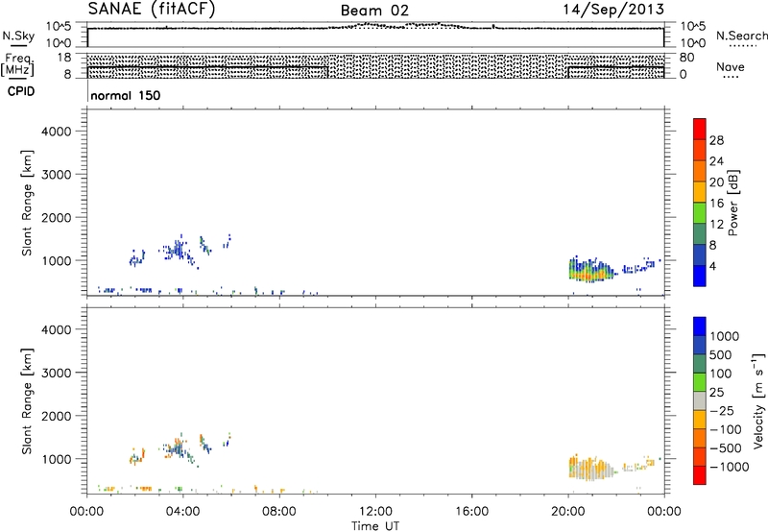Click the yellow 16-20 dB Power colorbar segment

[700, 191]
